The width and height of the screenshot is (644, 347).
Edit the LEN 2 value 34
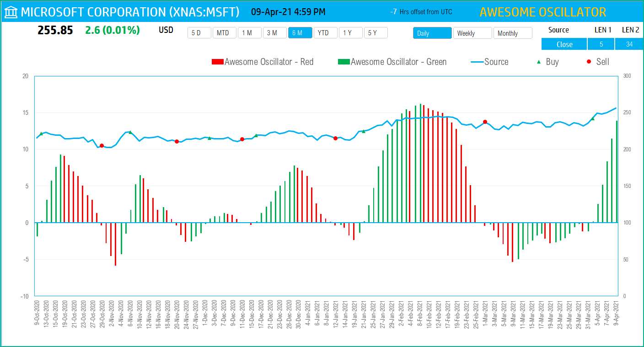pos(629,44)
